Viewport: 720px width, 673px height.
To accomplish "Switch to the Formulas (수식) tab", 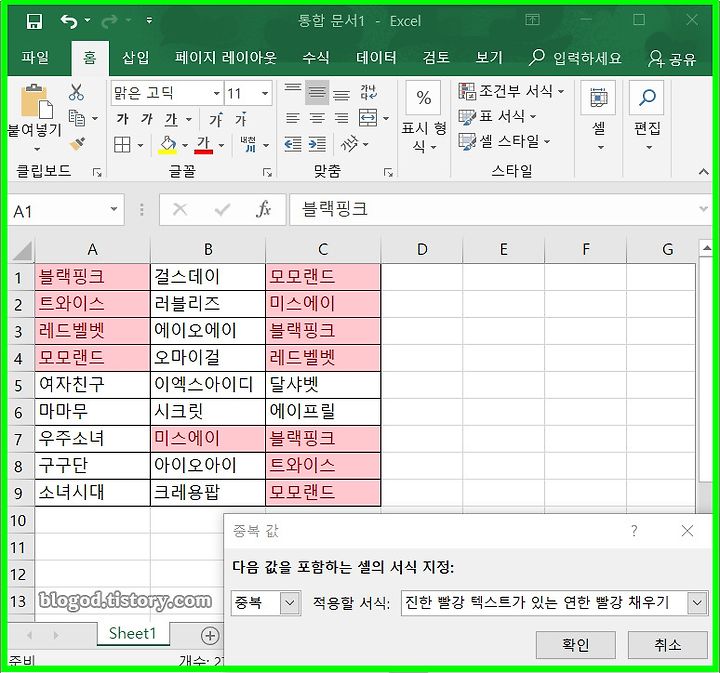I will pyautogui.click(x=315, y=58).
